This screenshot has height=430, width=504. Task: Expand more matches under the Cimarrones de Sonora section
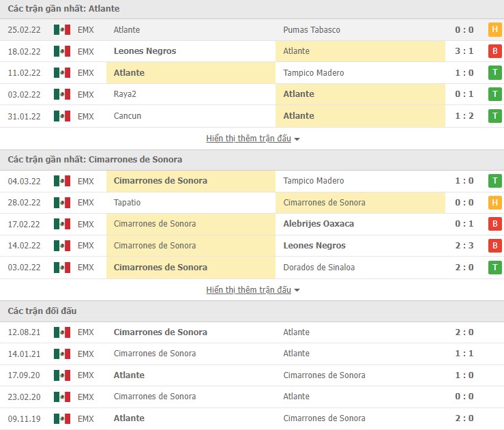click(248, 290)
